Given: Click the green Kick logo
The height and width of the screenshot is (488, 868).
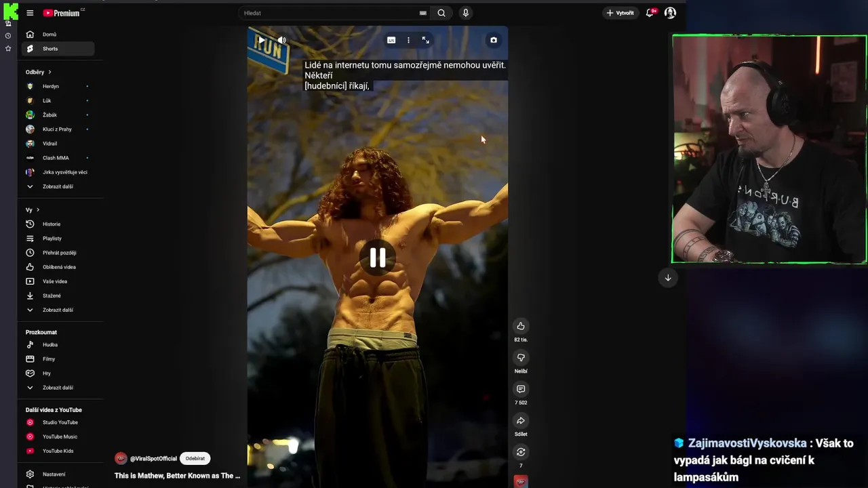Looking at the screenshot, I should click(10, 12).
